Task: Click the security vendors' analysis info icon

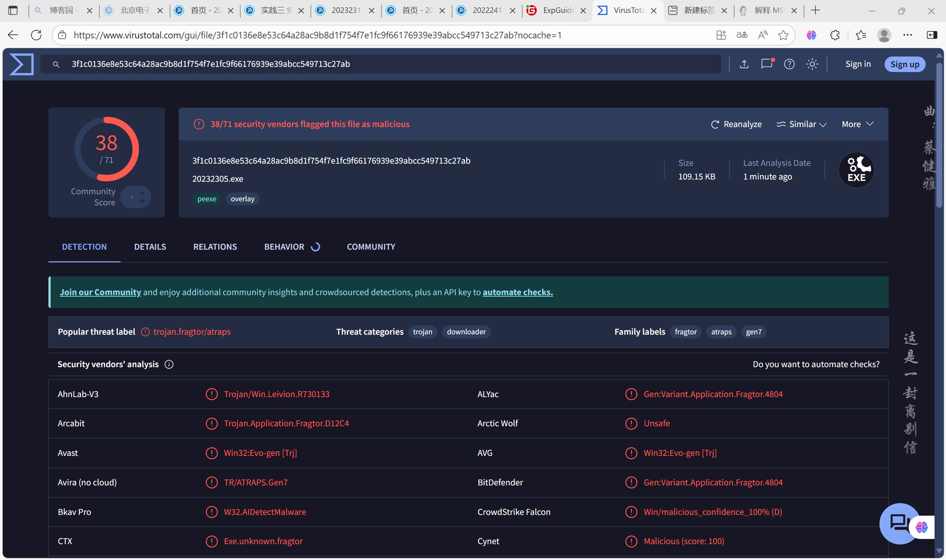Action: pos(169,365)
